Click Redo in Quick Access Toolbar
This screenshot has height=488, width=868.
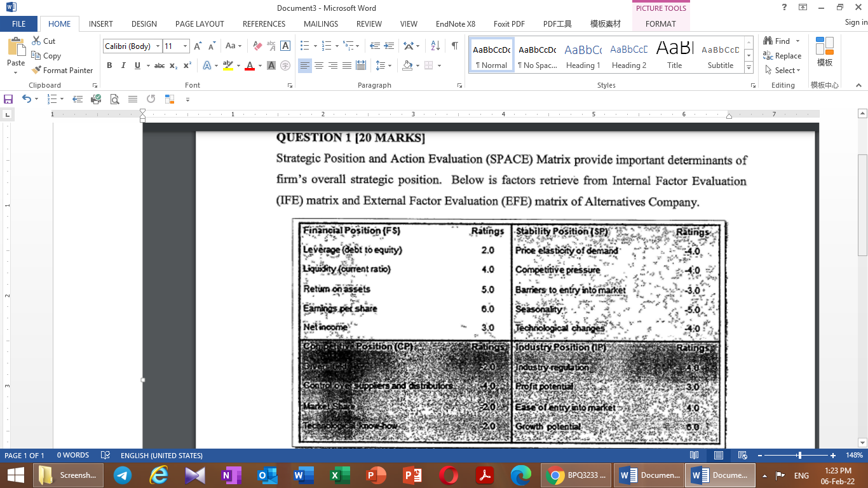[151, 99]
